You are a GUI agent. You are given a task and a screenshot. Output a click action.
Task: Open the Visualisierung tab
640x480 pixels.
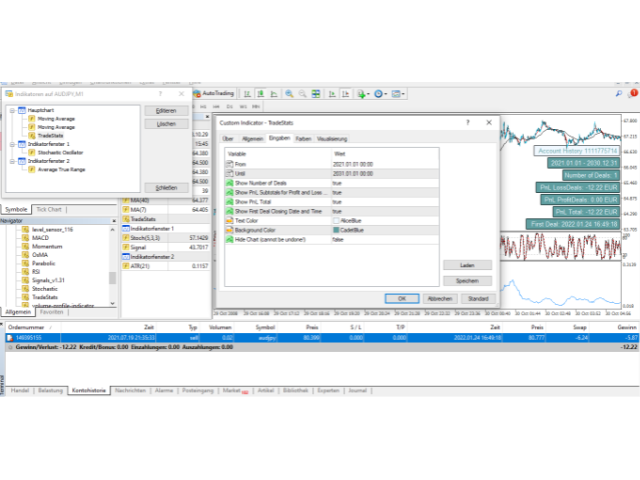pyautogui.click(x=332, y=139)
